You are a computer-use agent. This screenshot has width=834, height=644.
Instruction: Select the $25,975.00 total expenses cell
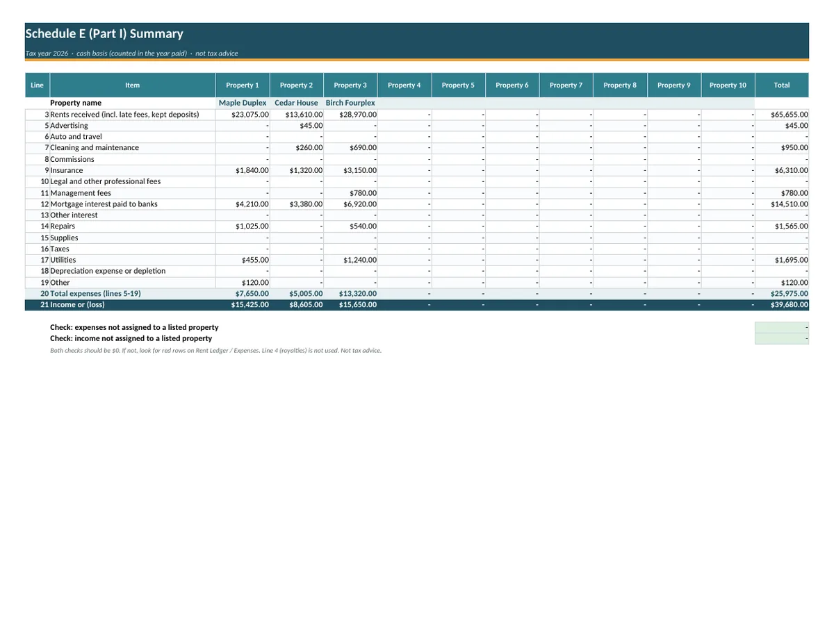[782, 294]
